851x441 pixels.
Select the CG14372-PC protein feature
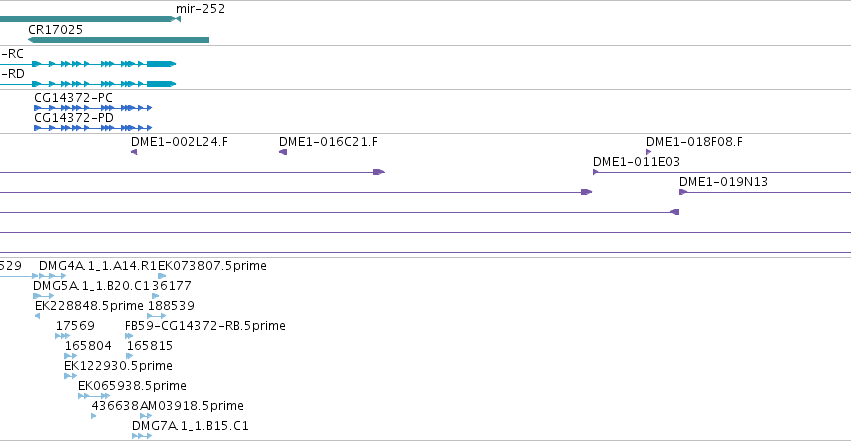tap(93, 108)
